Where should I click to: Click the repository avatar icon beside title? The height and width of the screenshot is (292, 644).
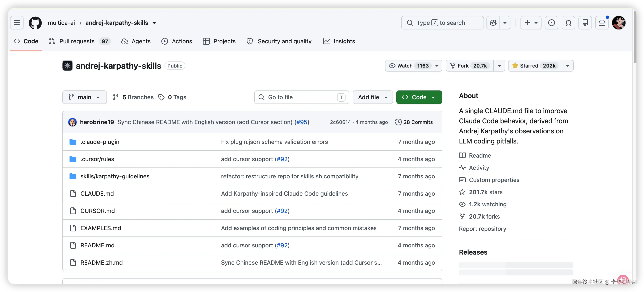[67, 66]
